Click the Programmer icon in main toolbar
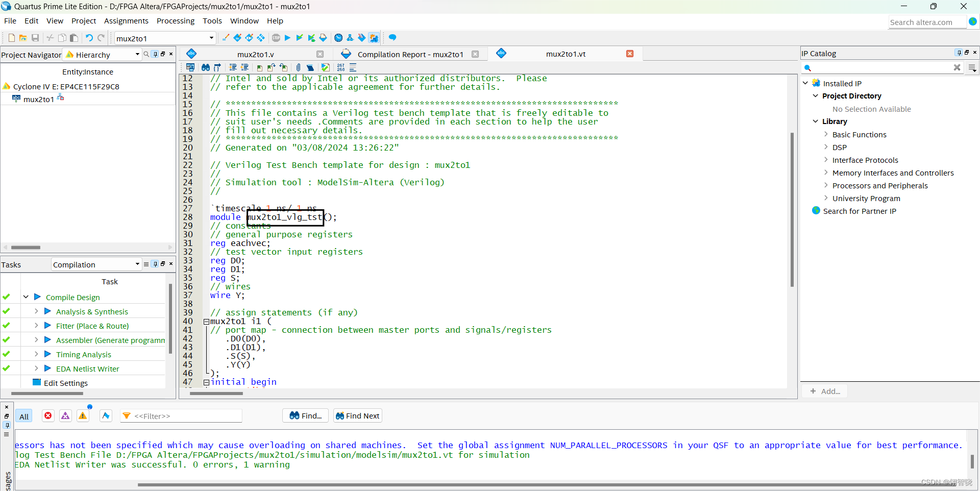Viewport: 980px width, 491px height. point(362,38)
